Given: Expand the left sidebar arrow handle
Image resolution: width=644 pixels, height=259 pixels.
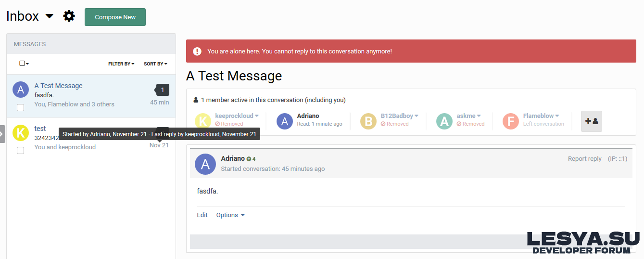Looking at the screenshot, I should 2,134.
